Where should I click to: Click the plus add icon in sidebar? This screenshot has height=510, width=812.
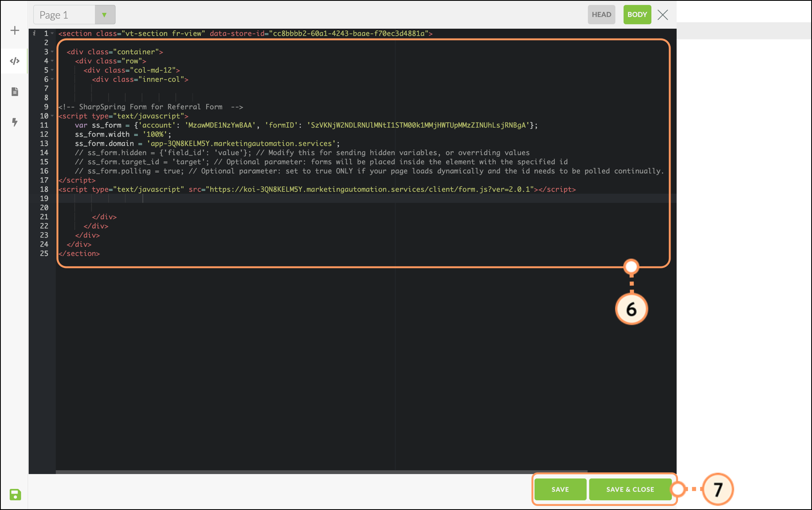15,30
